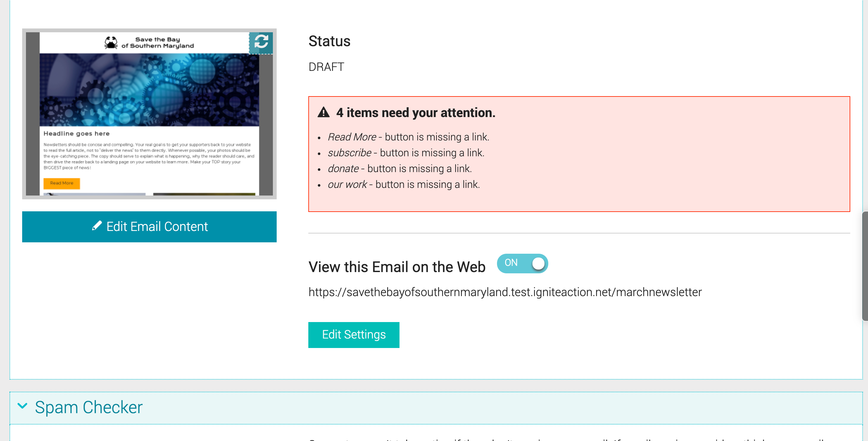
Task: Toggle View this Email on the Web switch
Action: (x=522, y=263)
